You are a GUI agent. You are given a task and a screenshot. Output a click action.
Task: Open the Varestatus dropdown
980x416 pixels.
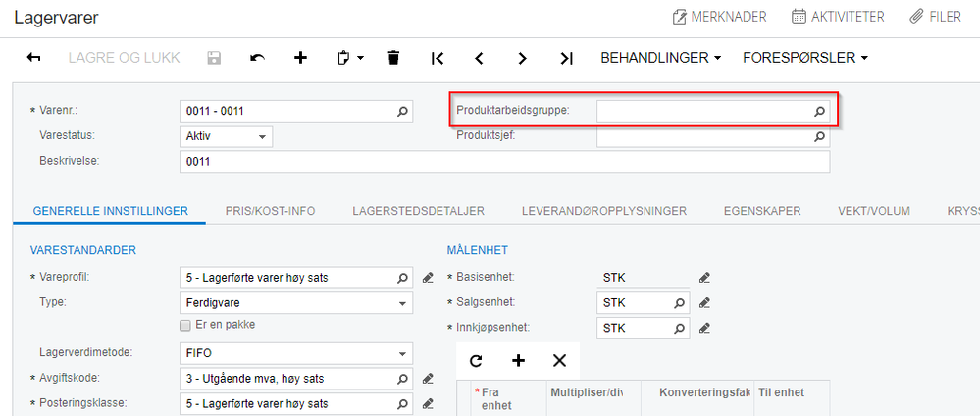pos(226,136)
